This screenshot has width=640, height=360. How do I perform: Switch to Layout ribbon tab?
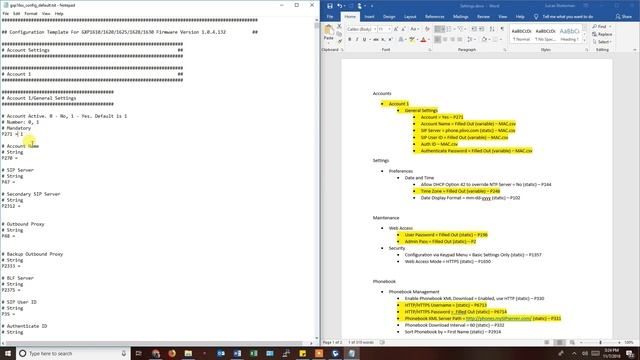(410, 17)
